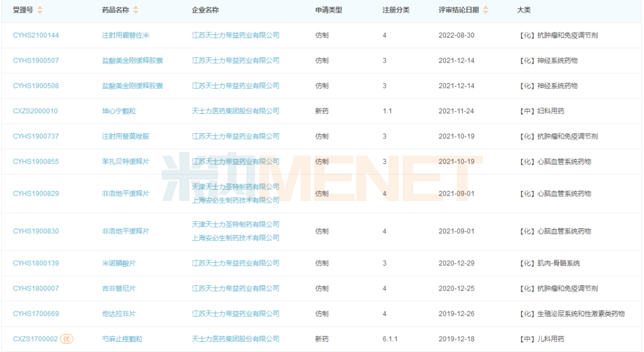
Task: Open acceptance number CYHS1800139
Action: click(36, 263)
